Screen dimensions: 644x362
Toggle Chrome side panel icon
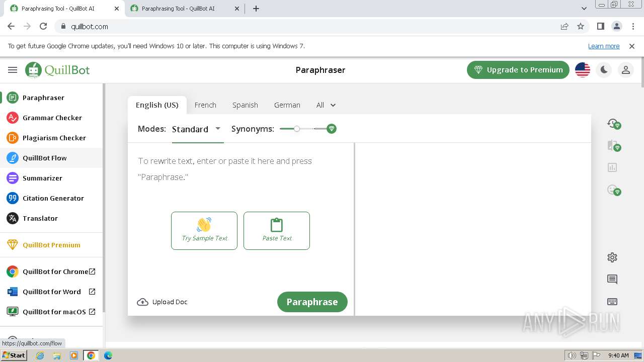click(600, 27)
